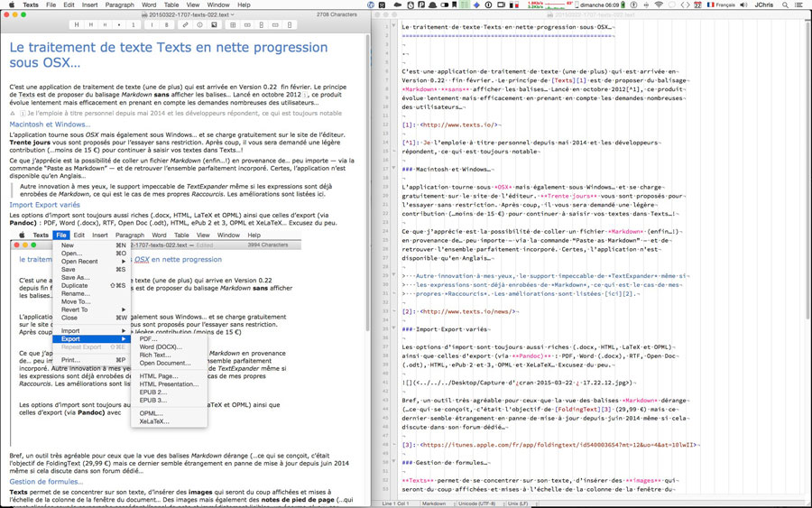Collapse fold at Import Export variés line

393,328
